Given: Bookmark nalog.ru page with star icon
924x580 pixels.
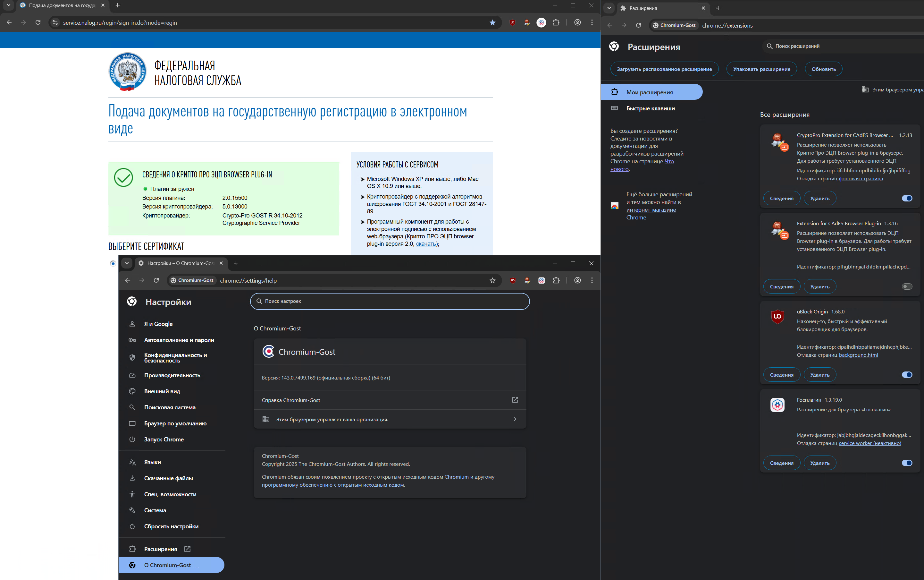Looking at the screenshot, I should 492,23.
